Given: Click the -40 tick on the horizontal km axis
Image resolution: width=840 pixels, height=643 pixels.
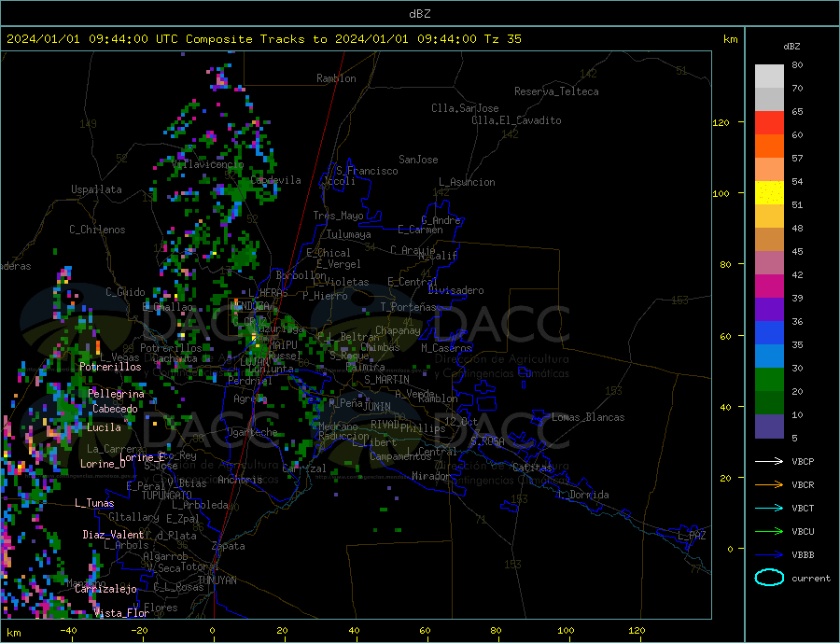Looking at the screenshot, I should [68, 631].
